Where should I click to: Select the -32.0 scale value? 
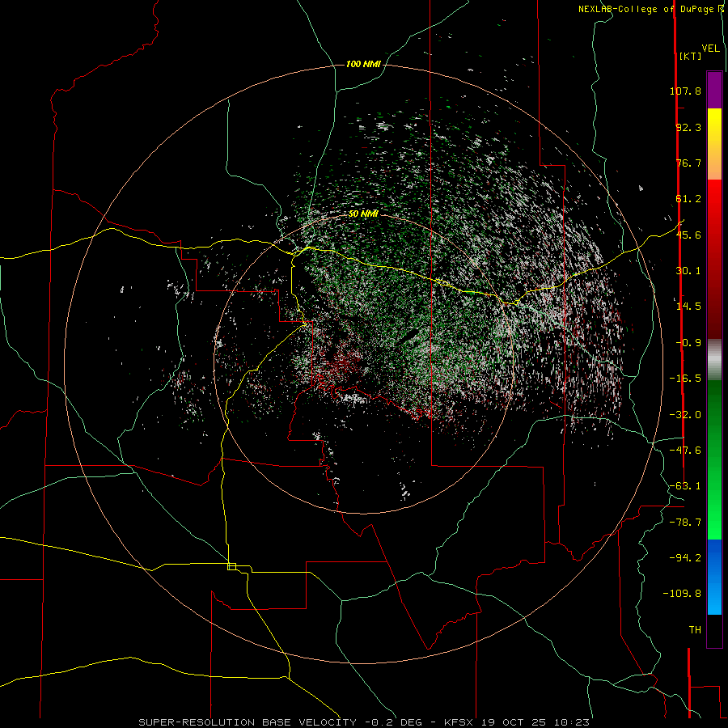[685, 415]
